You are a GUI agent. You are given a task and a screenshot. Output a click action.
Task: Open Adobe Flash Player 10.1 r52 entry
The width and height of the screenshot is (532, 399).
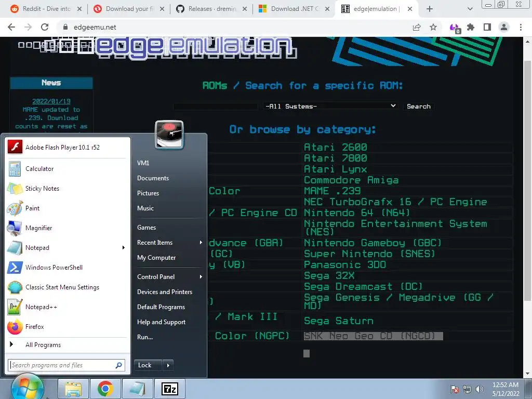pos(68,147)
